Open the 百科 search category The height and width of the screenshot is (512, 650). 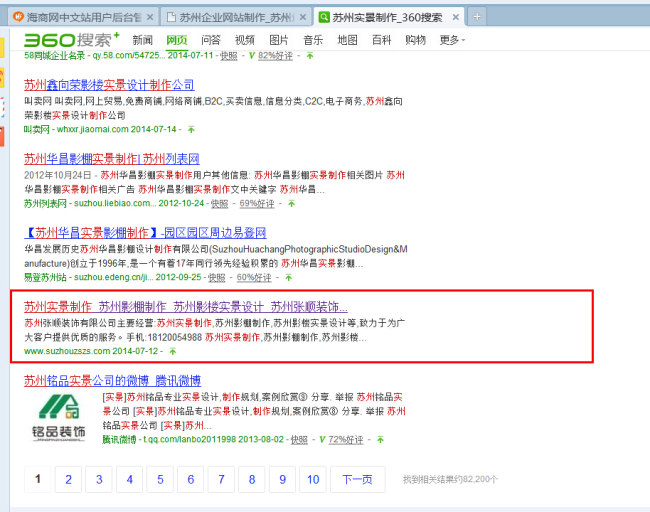tap(381, 40)
